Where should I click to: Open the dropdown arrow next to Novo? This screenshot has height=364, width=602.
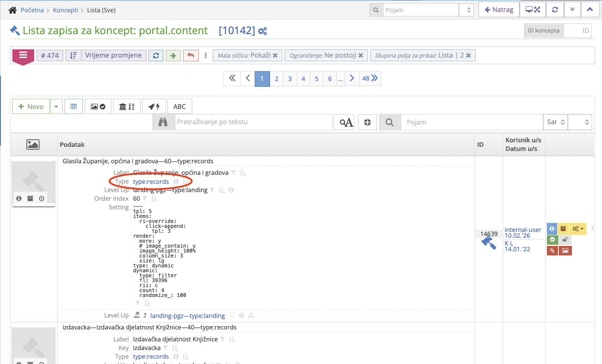(x=56, y=106)
